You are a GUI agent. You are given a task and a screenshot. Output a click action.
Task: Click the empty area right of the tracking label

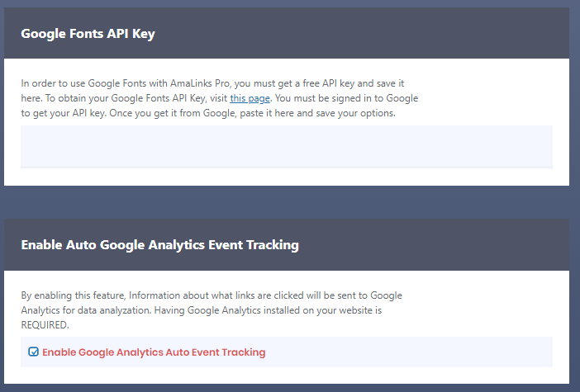[413, 352]
